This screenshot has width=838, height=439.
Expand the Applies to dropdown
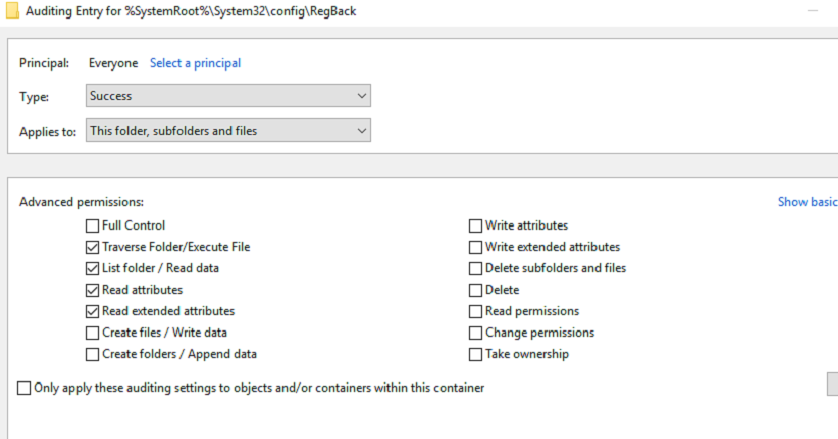[x=228, y=131]
